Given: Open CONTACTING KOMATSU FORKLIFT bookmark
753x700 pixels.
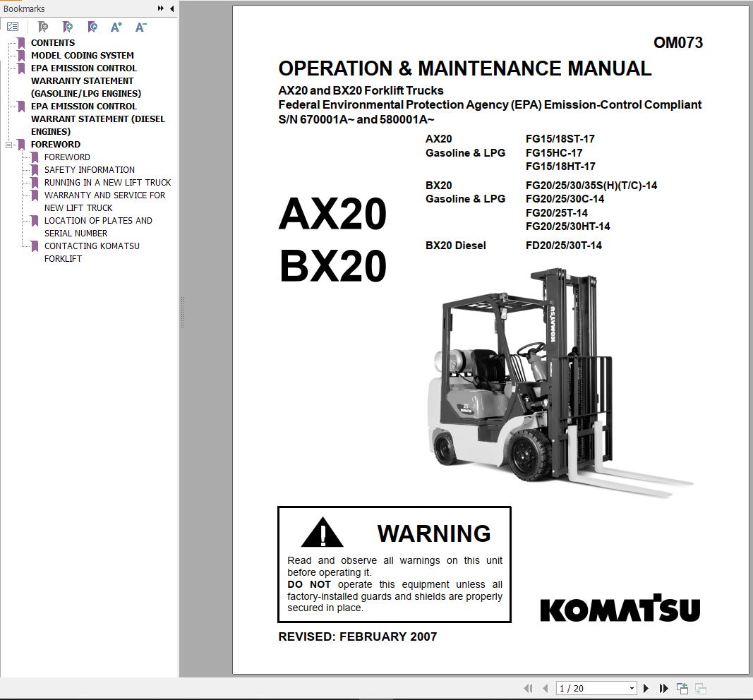Looking at the screenshot, I should [x=92, y=252].
